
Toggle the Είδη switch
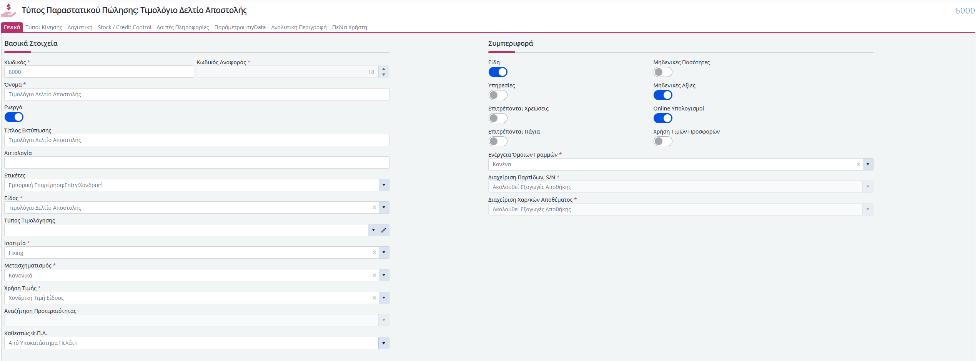point(498,72)
